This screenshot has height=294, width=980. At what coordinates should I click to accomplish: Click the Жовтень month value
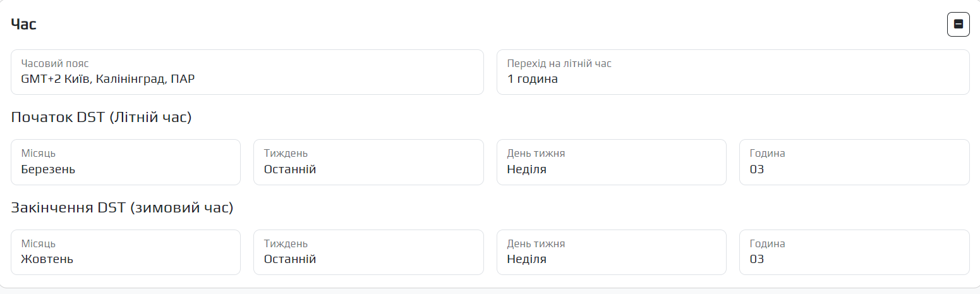point(47,259)
